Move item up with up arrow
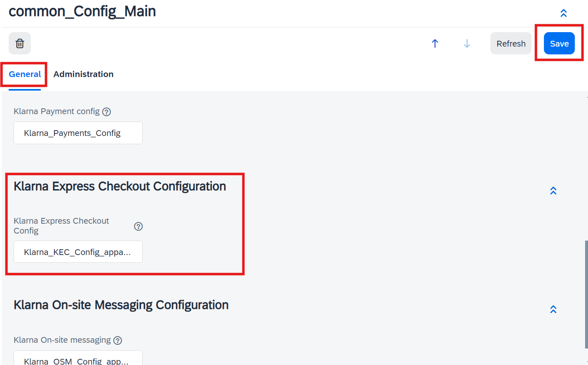Image resolution: width=588 pixels, height=365 pixels. 435,43
